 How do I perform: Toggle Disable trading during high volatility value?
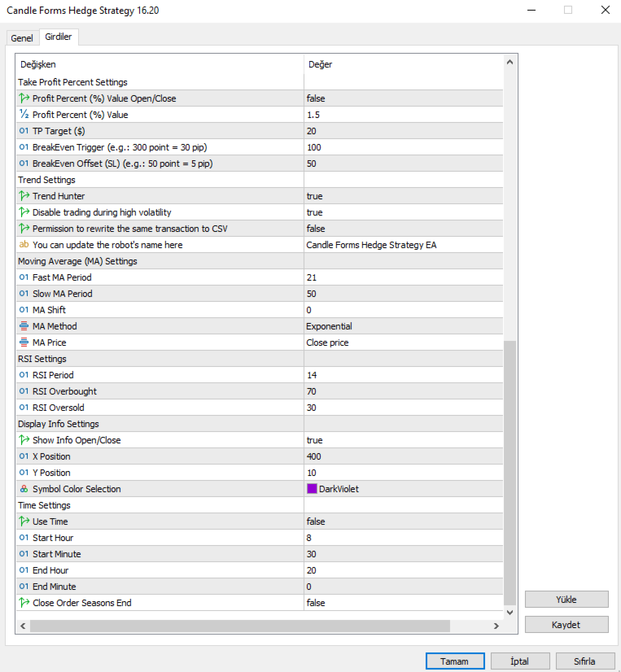[403, 212]
